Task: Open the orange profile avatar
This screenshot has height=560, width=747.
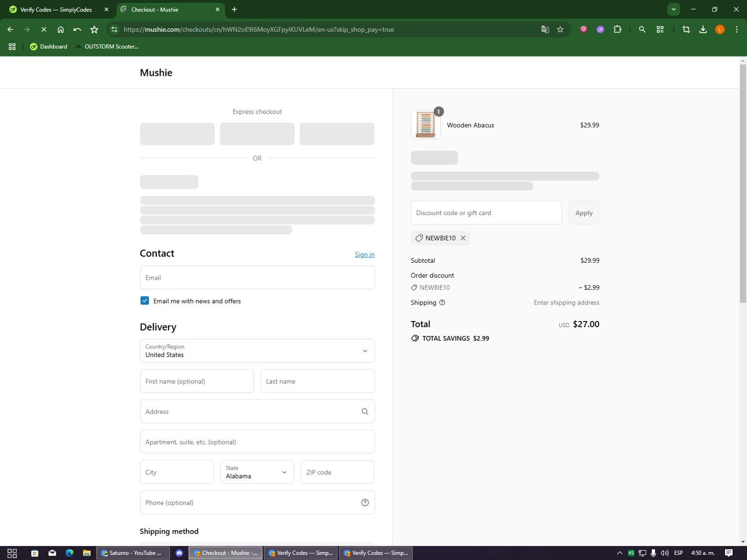Action: [720, 29]
